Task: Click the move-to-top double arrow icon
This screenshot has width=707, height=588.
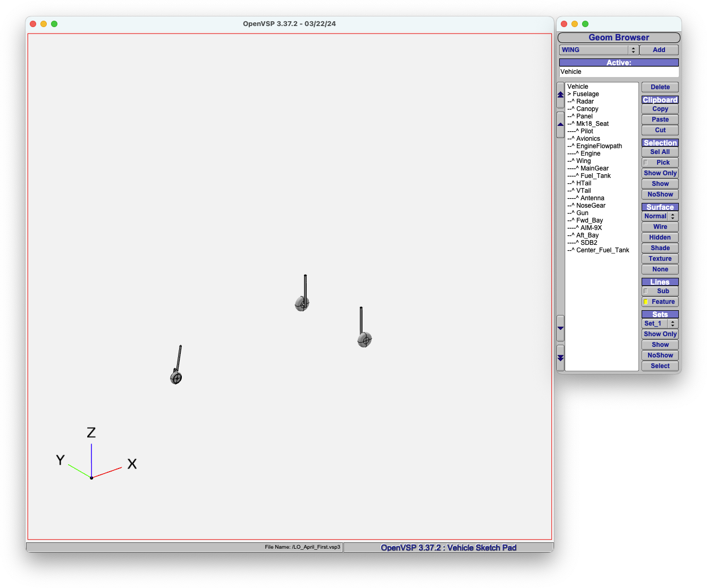Action: [x=560, y=95]
